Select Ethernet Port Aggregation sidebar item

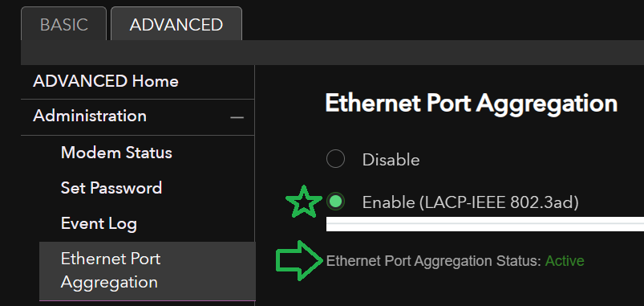148,271
